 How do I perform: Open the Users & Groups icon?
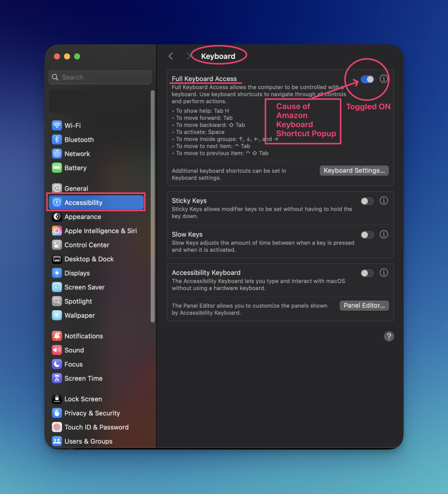(x=57, y=441)
